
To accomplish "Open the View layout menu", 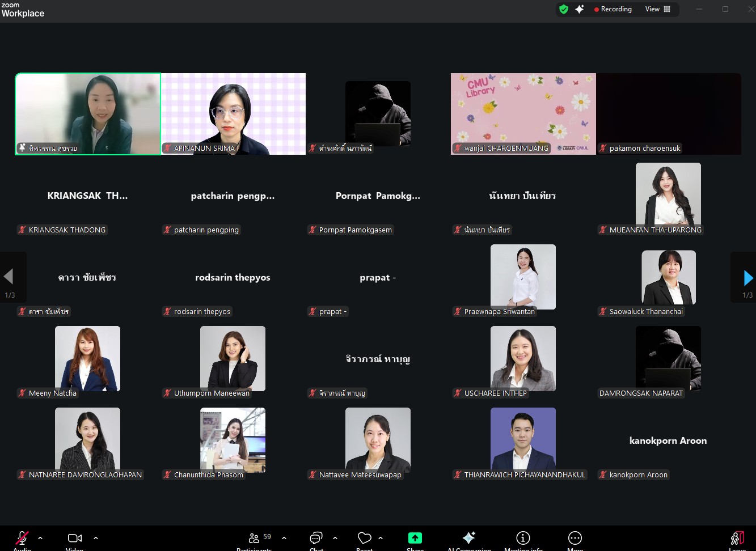I will [658, 9].
